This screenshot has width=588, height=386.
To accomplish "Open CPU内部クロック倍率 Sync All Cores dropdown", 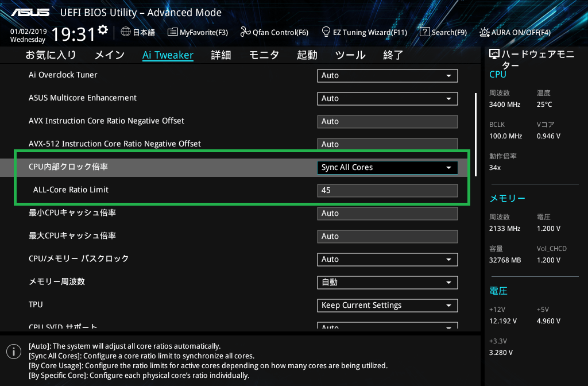I will click(388, 167).
